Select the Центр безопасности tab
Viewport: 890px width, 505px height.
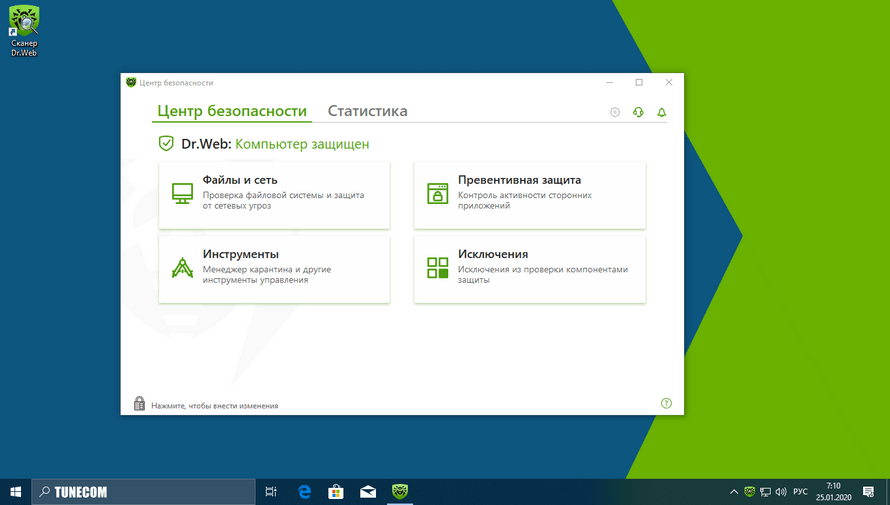232,111
